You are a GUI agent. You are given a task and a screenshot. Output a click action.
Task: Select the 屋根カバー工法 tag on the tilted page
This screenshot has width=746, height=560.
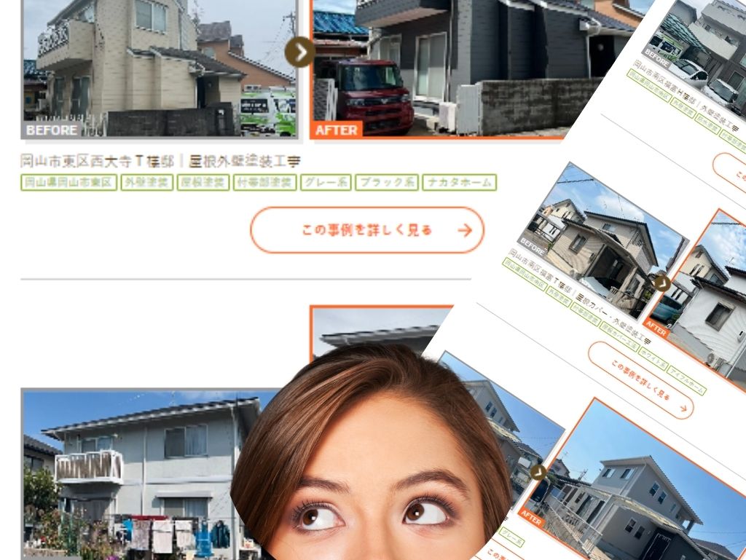pos(619,336)
